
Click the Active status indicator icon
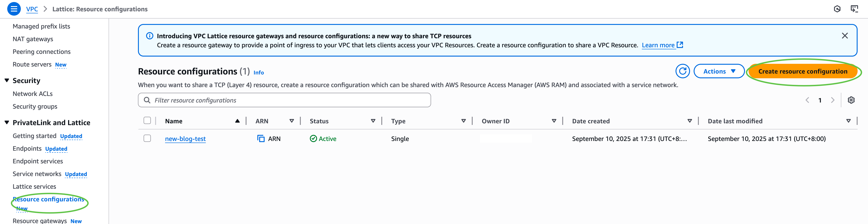(x=313, y=139)
